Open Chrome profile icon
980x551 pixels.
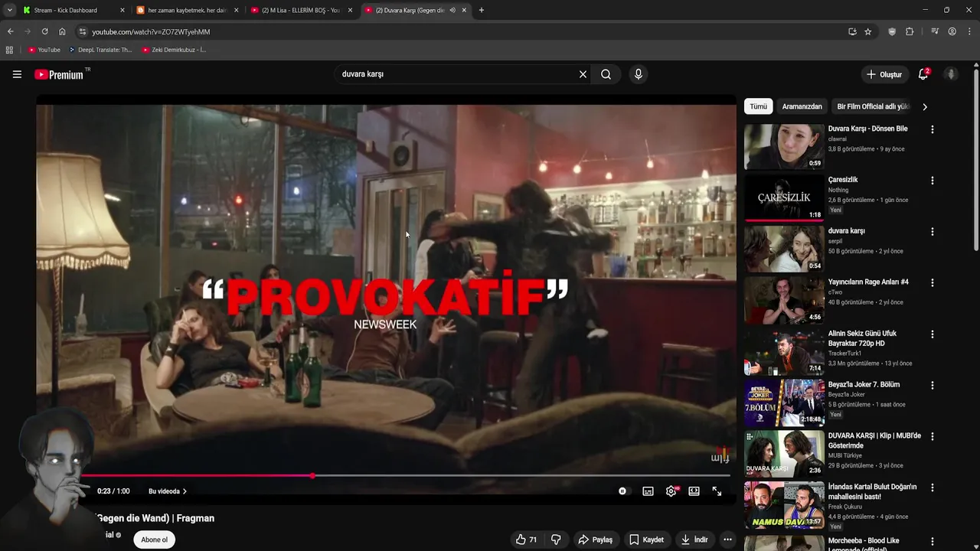pos(952,31)
